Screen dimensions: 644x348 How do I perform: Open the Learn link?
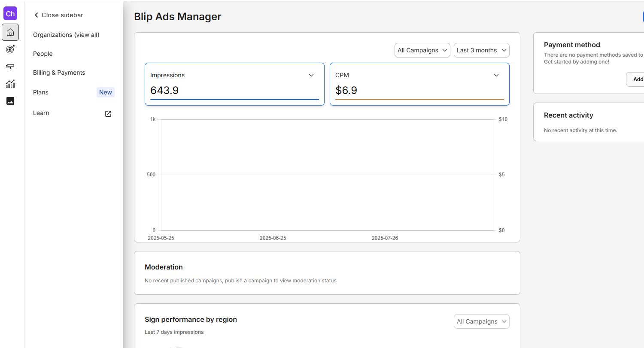point(41,113)
